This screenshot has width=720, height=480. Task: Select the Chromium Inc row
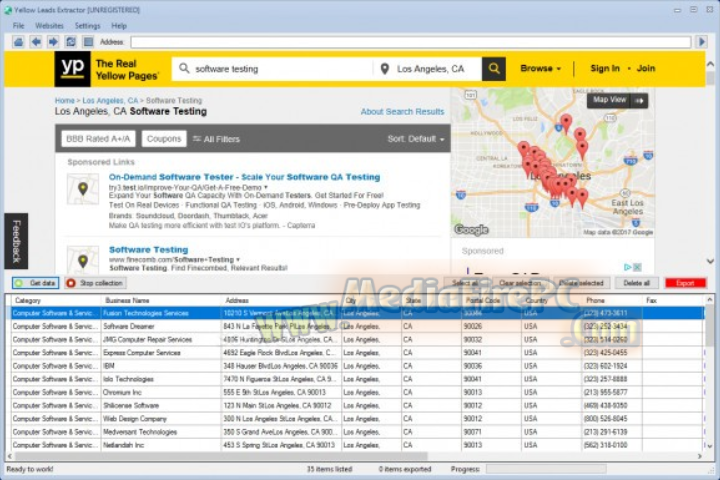pos(357,392)
